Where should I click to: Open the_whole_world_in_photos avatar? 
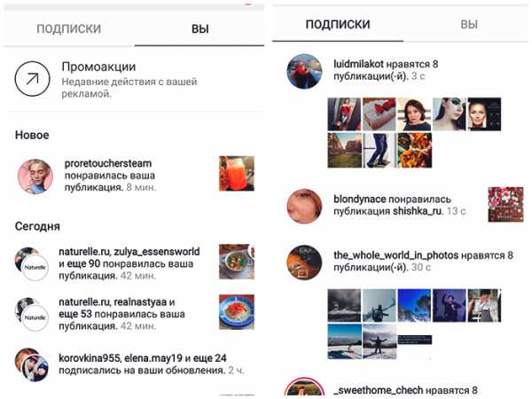click(304, 262)
